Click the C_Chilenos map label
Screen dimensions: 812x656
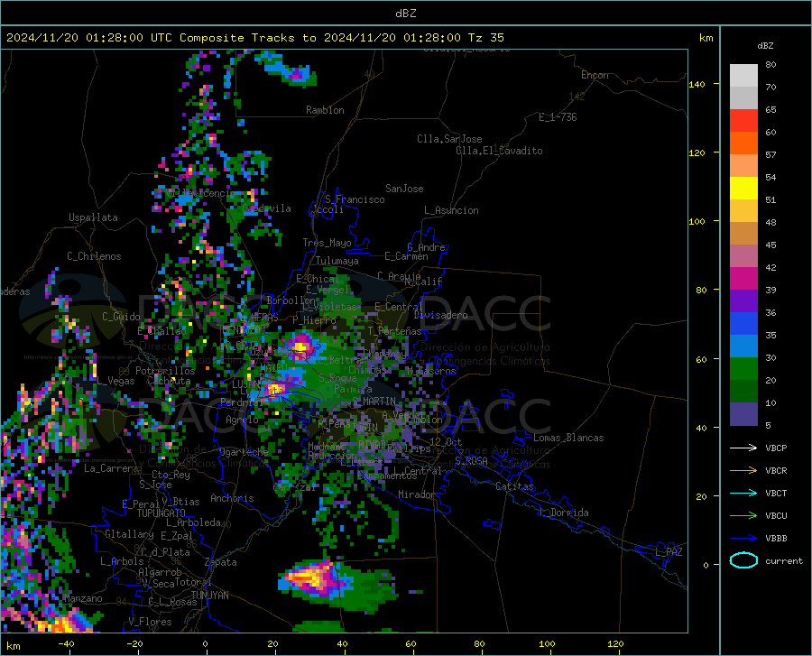(94, 256)
